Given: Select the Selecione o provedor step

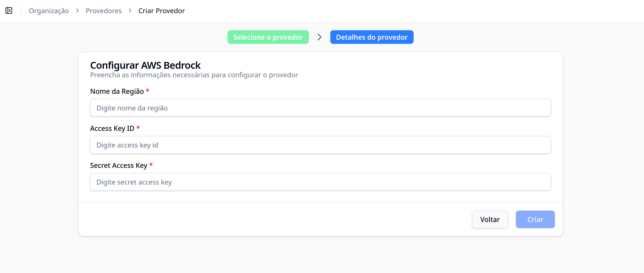Looking at the screenshot, I should point(268,37).
